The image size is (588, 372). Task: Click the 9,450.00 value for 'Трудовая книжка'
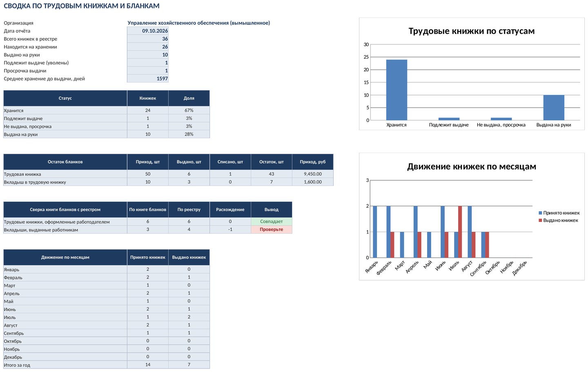tap(313, 174)
